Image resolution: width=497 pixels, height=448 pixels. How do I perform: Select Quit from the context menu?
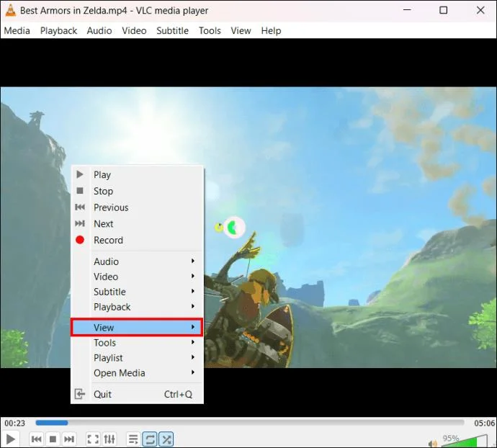[137, 394]
